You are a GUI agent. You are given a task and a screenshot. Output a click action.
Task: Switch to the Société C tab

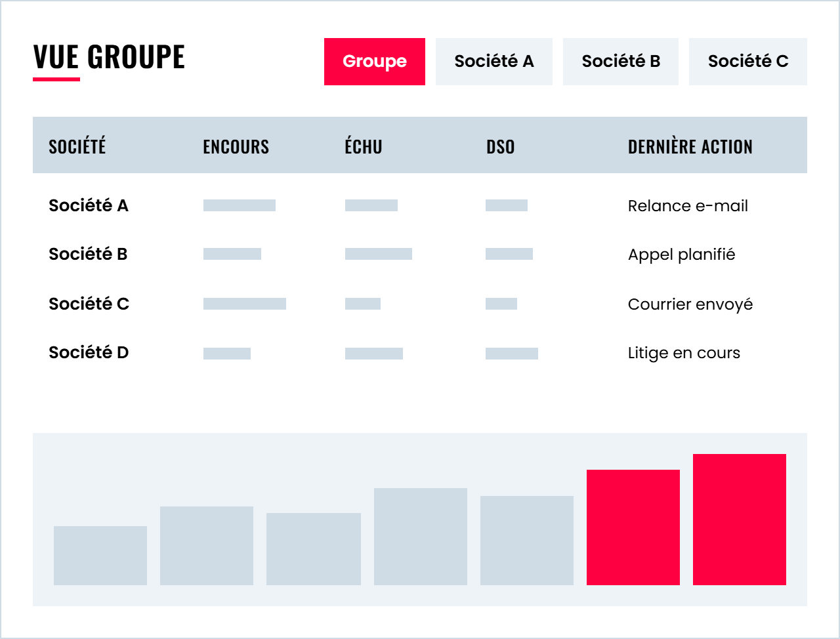pyautogui.click(x=748, y=62)
